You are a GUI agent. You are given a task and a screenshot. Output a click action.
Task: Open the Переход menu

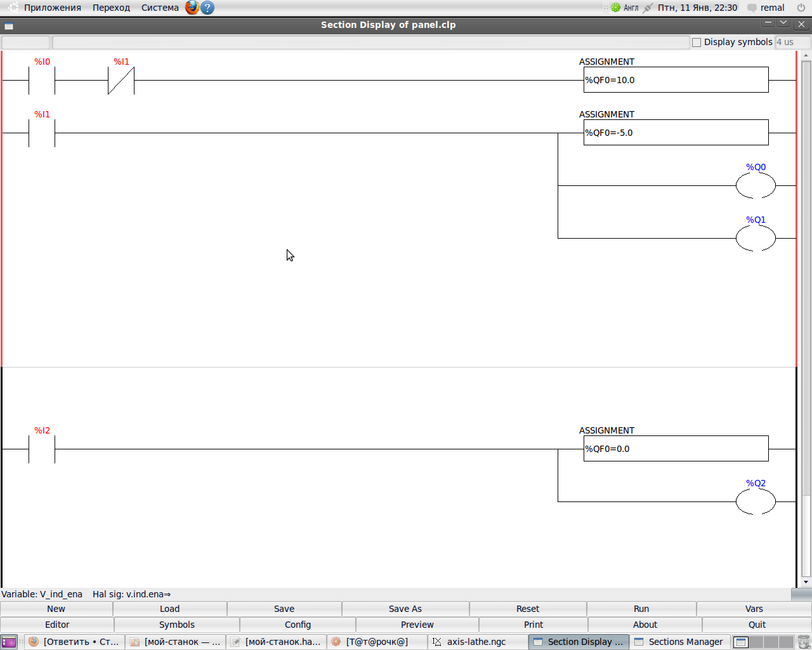(x=111, y=8)
